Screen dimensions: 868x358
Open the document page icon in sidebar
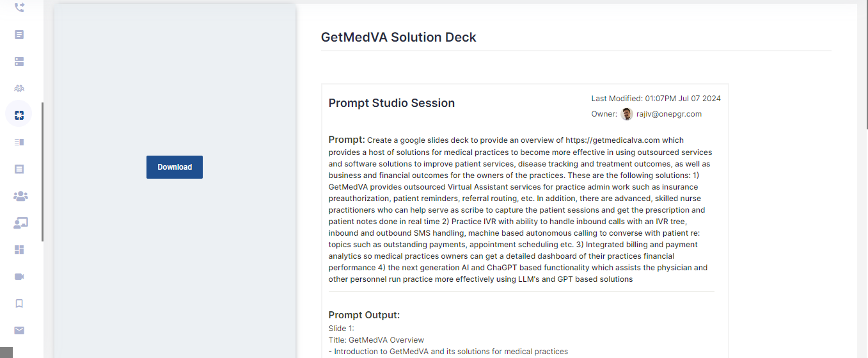pos(19,35)
